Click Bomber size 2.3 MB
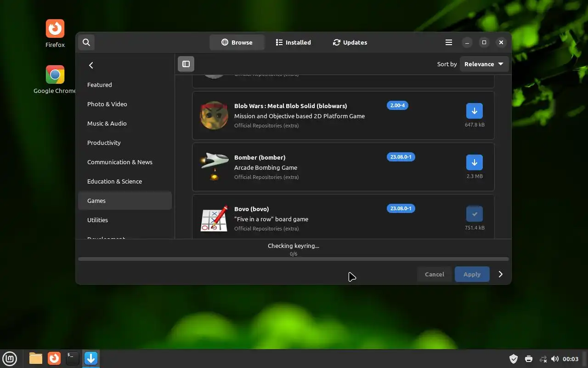 (475, 176)
